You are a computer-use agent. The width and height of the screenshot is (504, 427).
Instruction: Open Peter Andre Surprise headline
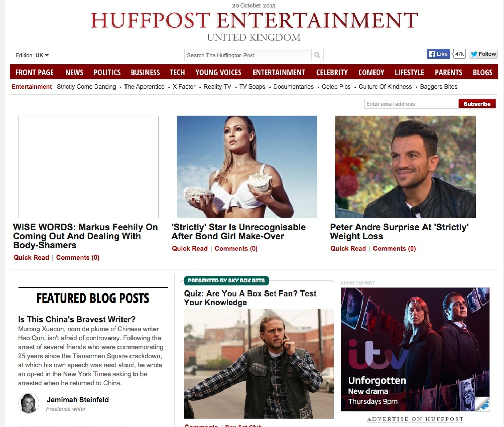(399, 231)
